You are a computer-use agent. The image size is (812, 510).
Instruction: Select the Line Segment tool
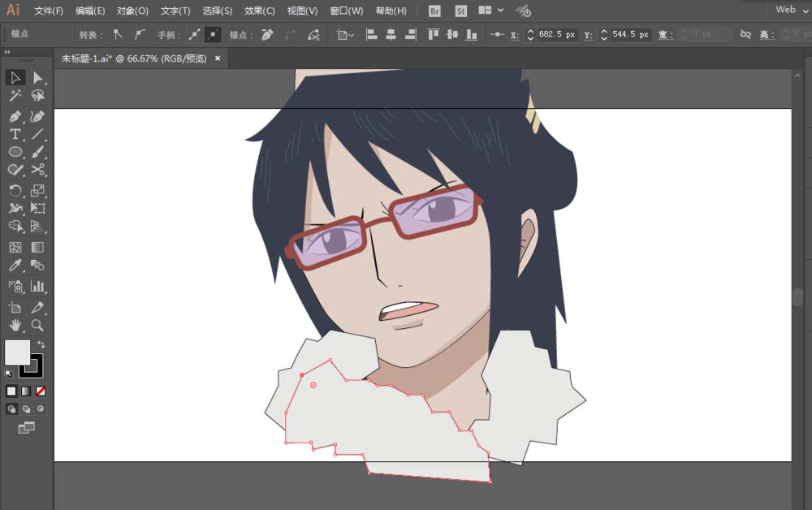click(x=37, y=134)
